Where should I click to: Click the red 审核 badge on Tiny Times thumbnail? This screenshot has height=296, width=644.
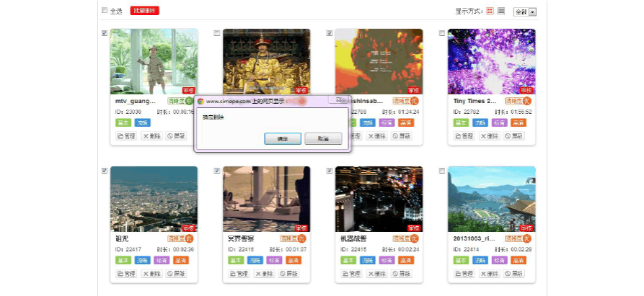[x=526, y=91]
